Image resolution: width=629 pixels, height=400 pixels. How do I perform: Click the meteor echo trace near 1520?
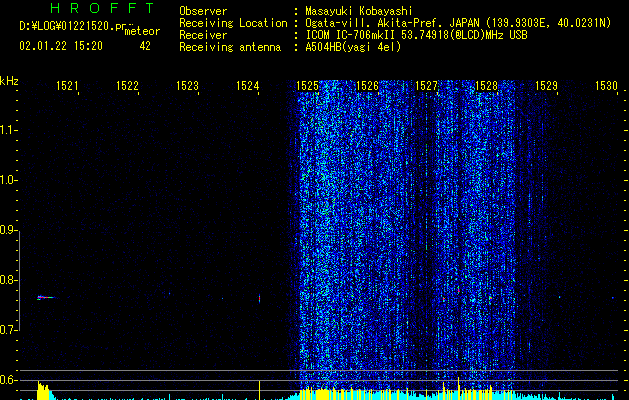46,297
